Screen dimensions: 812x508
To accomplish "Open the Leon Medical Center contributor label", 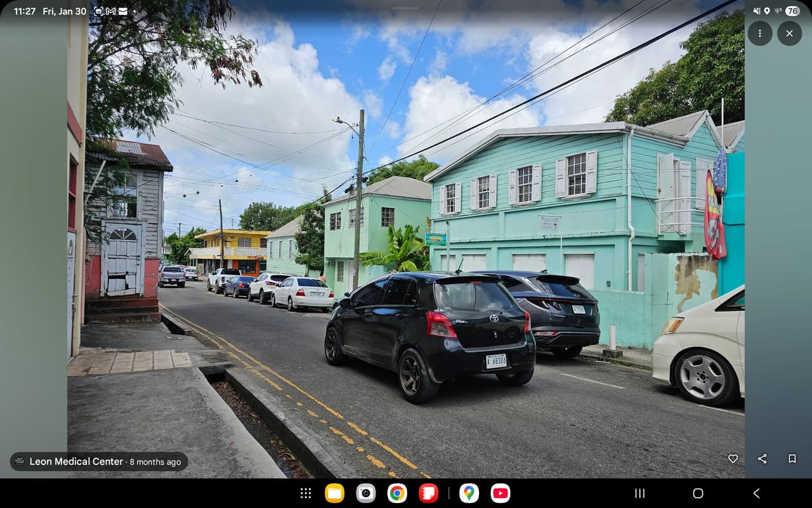I will pos(98,461).
